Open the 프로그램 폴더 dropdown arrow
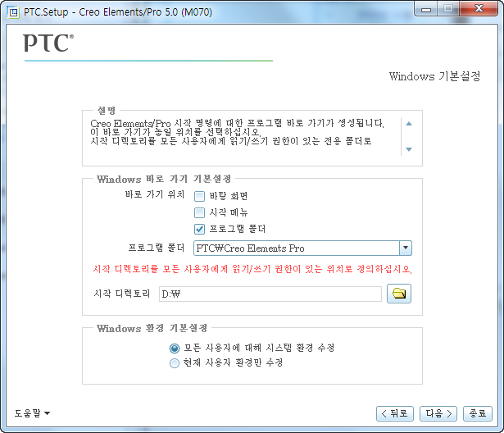The width and height of the screenshot is (504, 433). coord(406,248)
